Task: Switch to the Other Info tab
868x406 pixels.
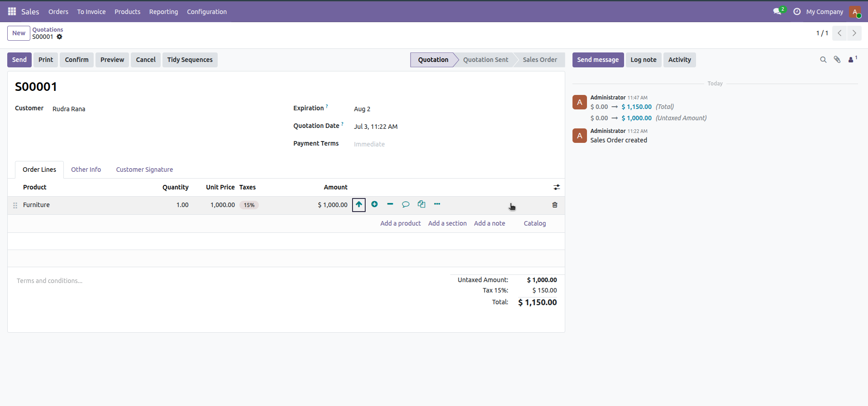Action: (x=86, y=170)
